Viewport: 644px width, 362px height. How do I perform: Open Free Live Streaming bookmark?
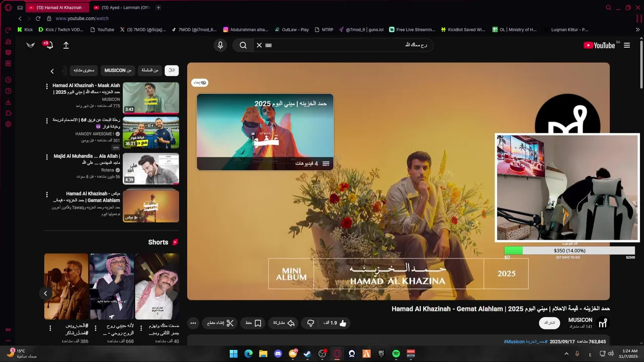(x=412, y=30)
